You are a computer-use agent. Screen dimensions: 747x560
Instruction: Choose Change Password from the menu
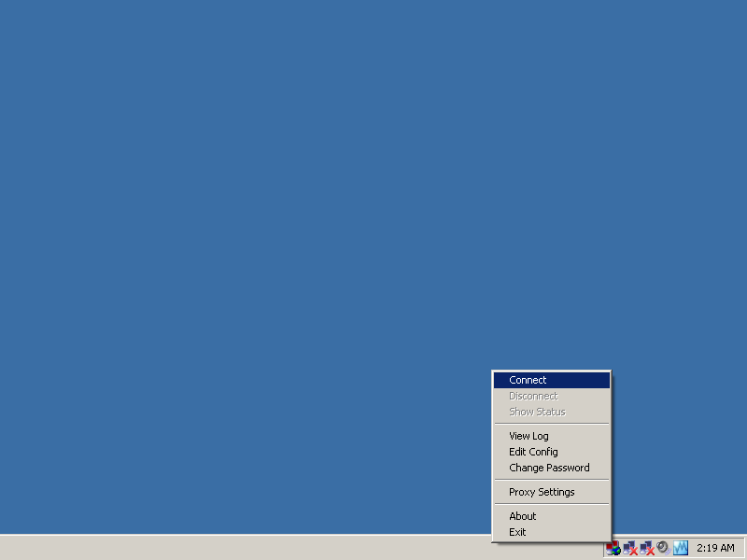click(552, 468)
